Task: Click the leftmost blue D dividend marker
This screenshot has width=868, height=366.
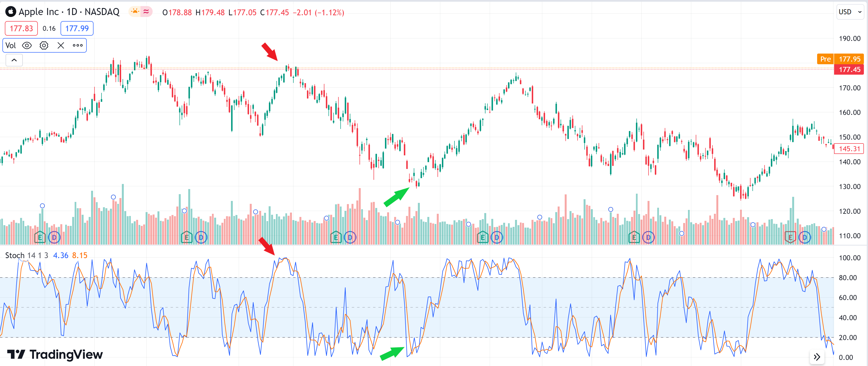Action: coord(54,237)
